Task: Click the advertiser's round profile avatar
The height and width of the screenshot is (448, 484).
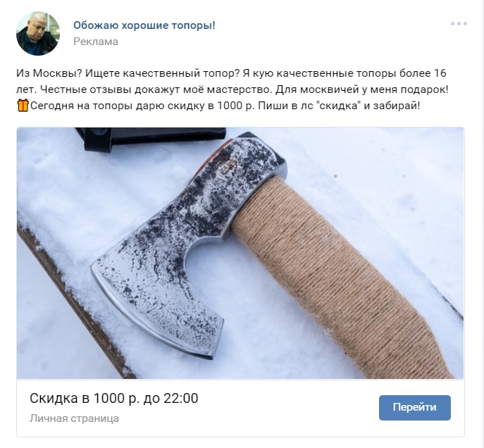Action: coord(38,34)
